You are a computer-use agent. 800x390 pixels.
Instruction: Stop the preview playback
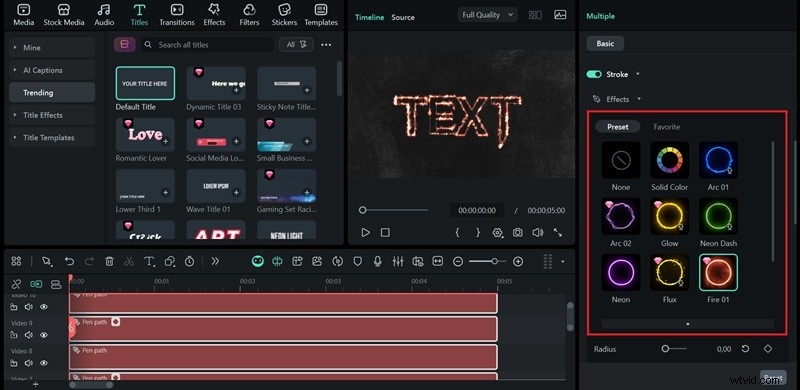click(385, 232)
